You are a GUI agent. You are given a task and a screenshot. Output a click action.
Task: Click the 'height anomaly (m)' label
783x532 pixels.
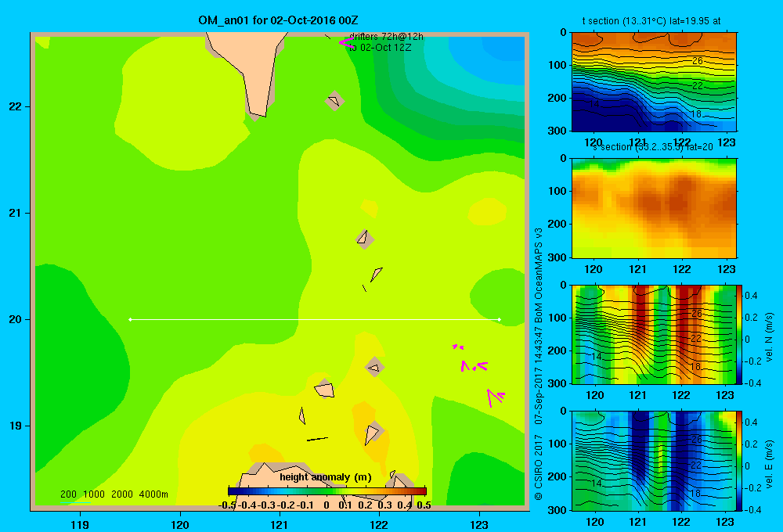326,477
